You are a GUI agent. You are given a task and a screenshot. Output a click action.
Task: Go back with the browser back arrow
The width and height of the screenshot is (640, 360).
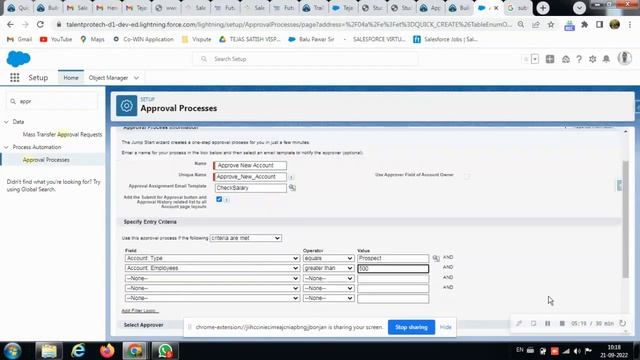pos(10,24)
